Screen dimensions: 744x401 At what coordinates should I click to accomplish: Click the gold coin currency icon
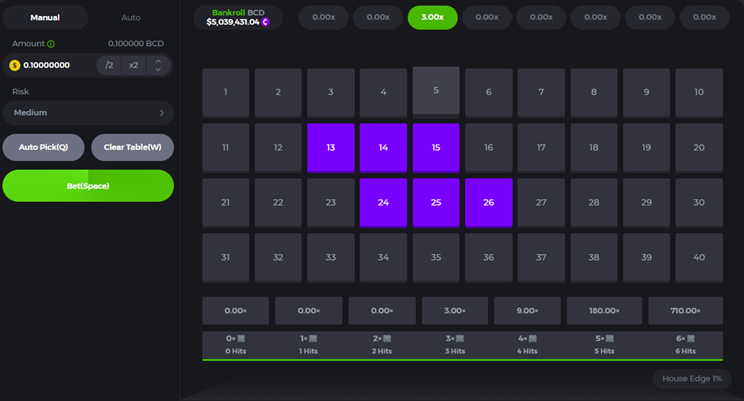[14, 65]
